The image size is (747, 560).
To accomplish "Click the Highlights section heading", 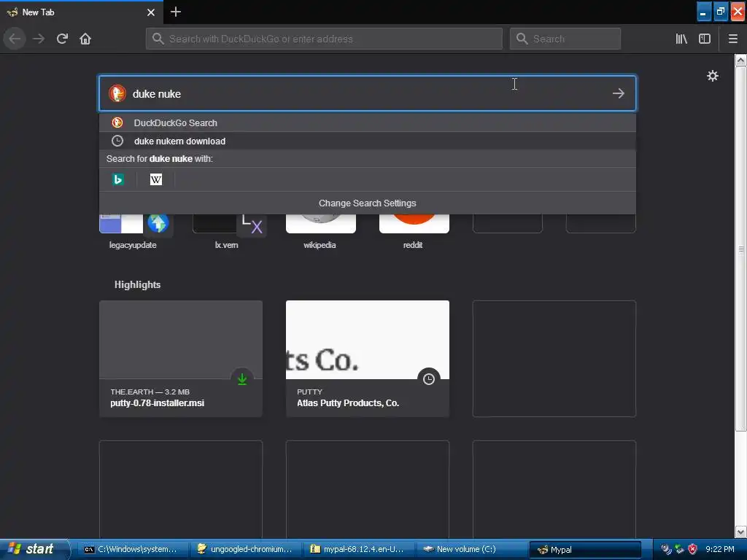I will [137, 285].
